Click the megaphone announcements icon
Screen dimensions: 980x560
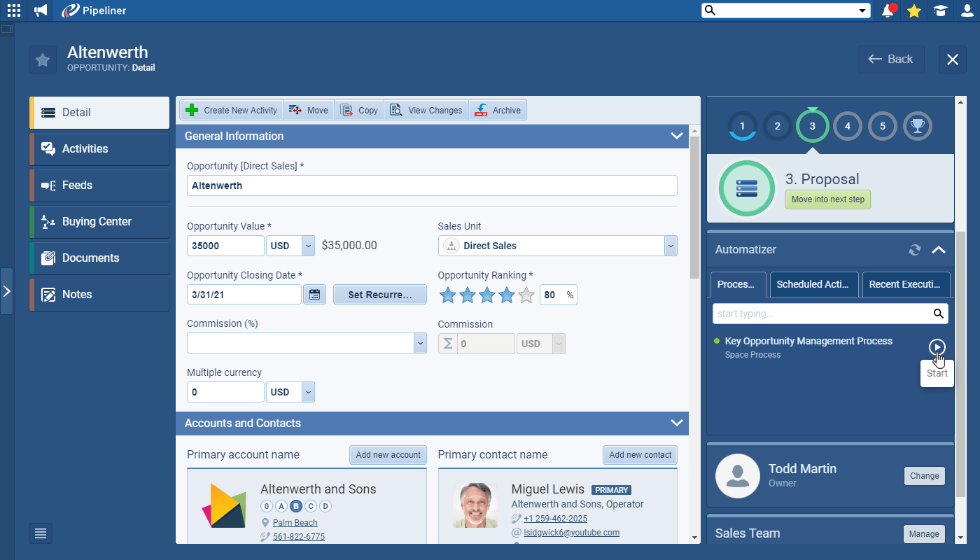tap(41, 10)
